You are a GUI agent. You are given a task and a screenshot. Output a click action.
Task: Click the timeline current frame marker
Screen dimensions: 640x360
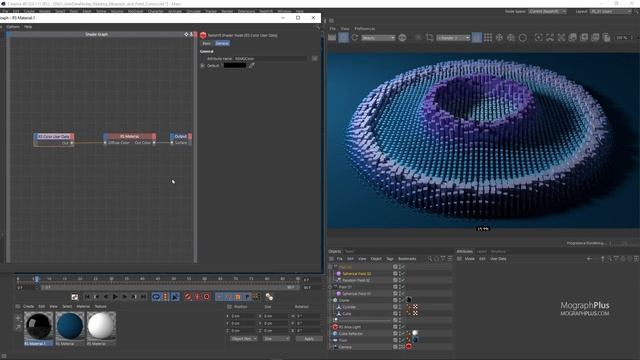click(36, 279)
